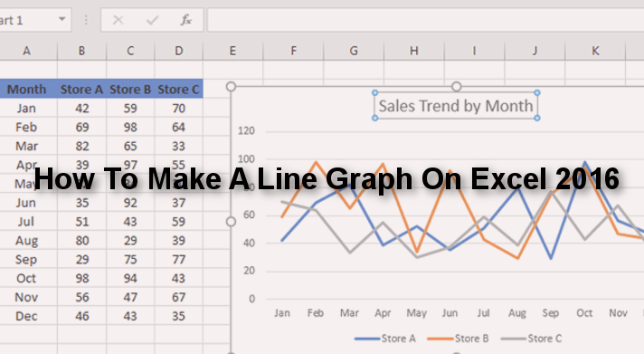The width and height of the screenshot is (644, 354).
Task: Click Store C value 70 for Jan
Action: pos(179,108)
